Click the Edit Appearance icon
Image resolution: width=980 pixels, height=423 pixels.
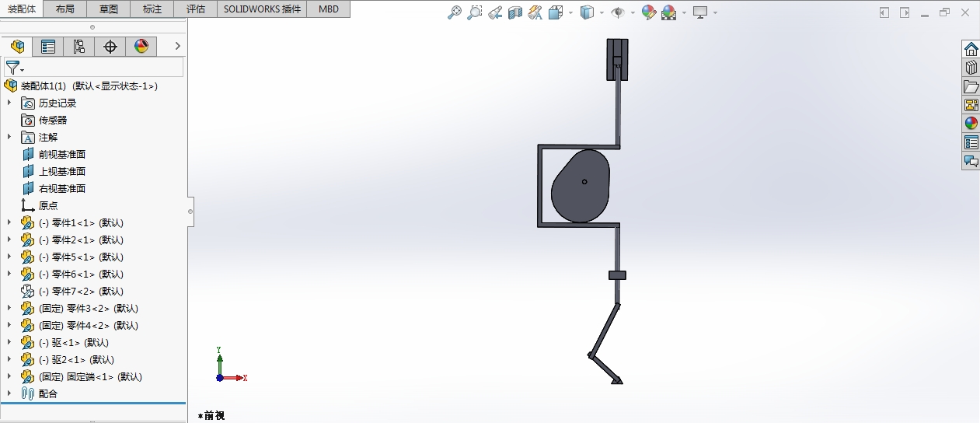pos(649,12)
